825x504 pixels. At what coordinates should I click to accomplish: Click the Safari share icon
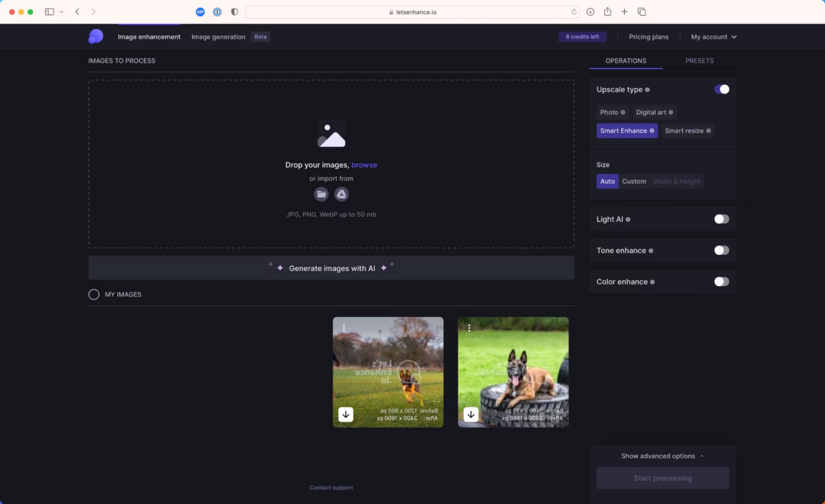click(x=607, y=12)
